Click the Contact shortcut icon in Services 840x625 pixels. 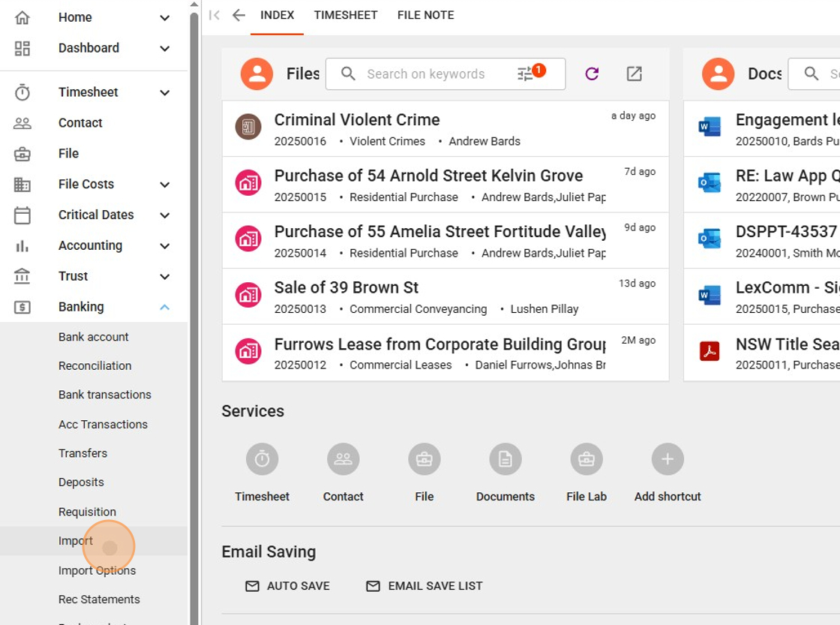[343, 459]
